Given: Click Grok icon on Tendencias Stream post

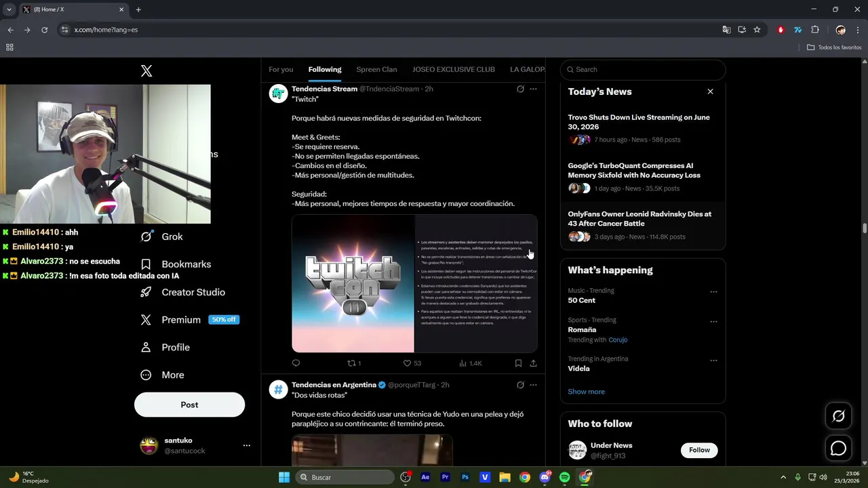Looking at the screenshot, I should point(520,89).
